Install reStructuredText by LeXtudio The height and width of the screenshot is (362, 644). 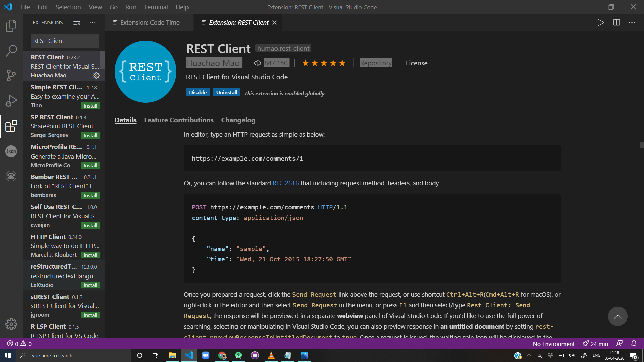[90, 285]
